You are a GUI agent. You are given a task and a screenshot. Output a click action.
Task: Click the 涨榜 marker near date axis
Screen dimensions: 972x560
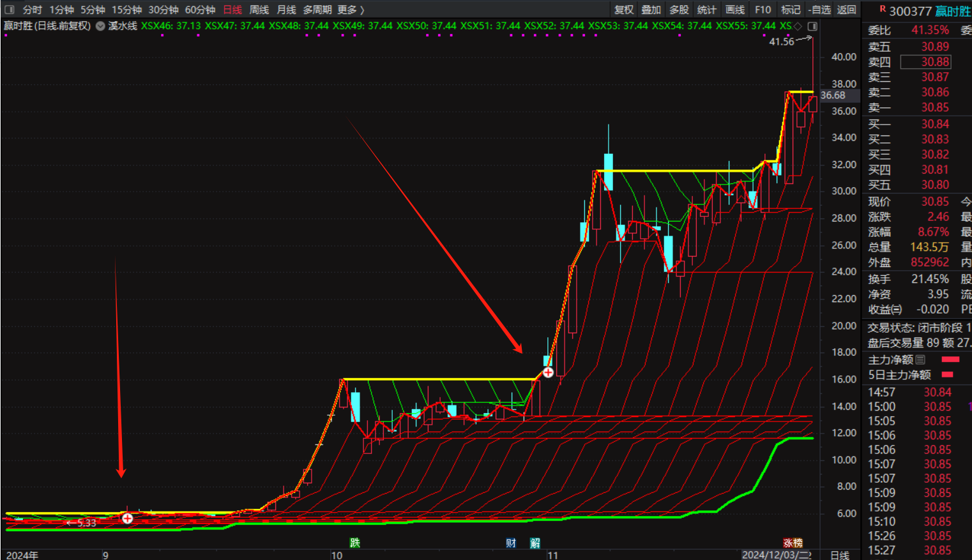tap(793, 543)
